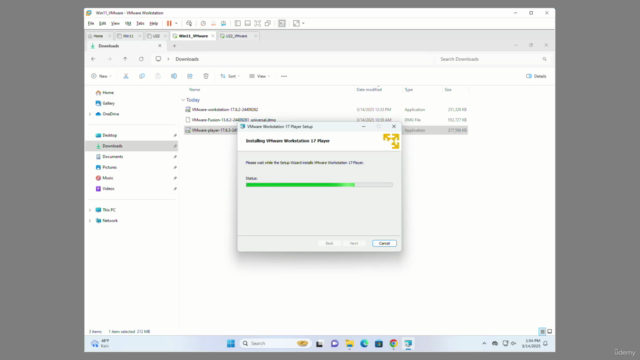
Task: Refresh the Downloads folder
Action: tap(141, 59)
